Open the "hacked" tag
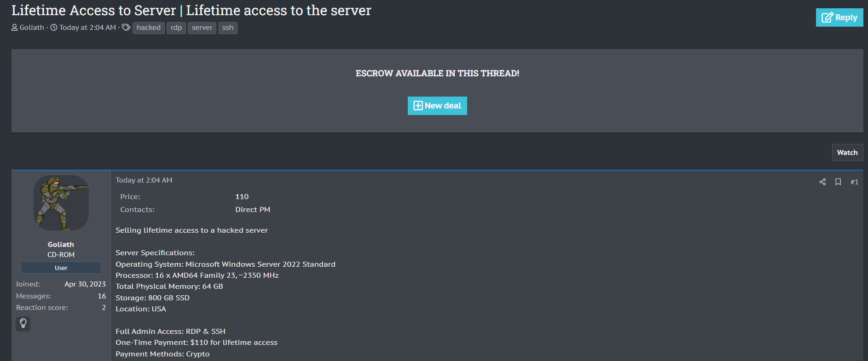This screenshot has height=361, width=868. [148, 28]
